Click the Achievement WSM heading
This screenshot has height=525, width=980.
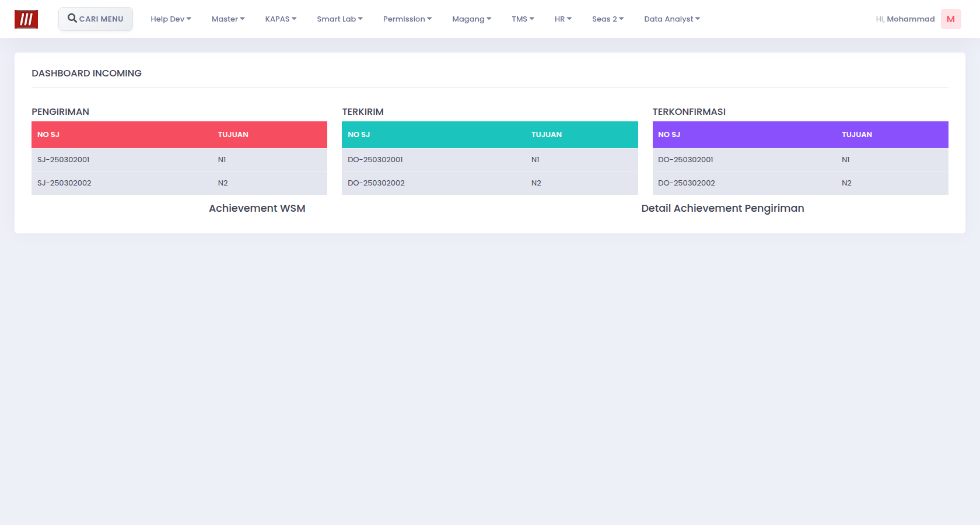click(257, 208)
